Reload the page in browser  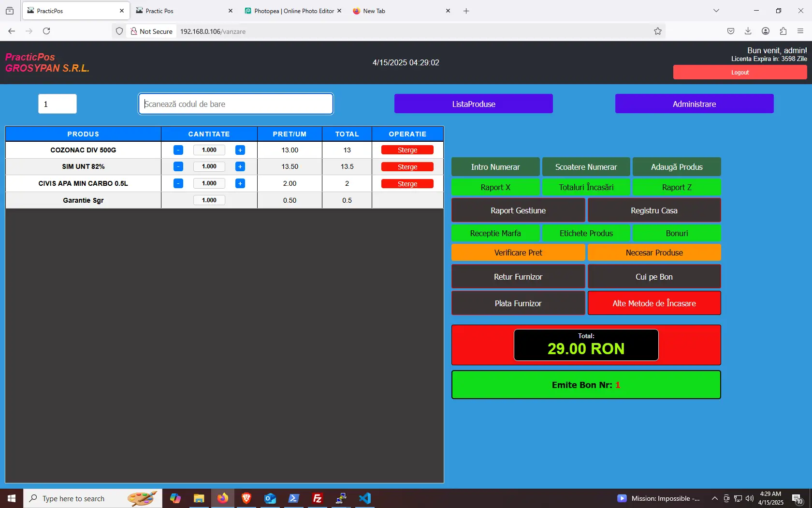coord(46,31)
